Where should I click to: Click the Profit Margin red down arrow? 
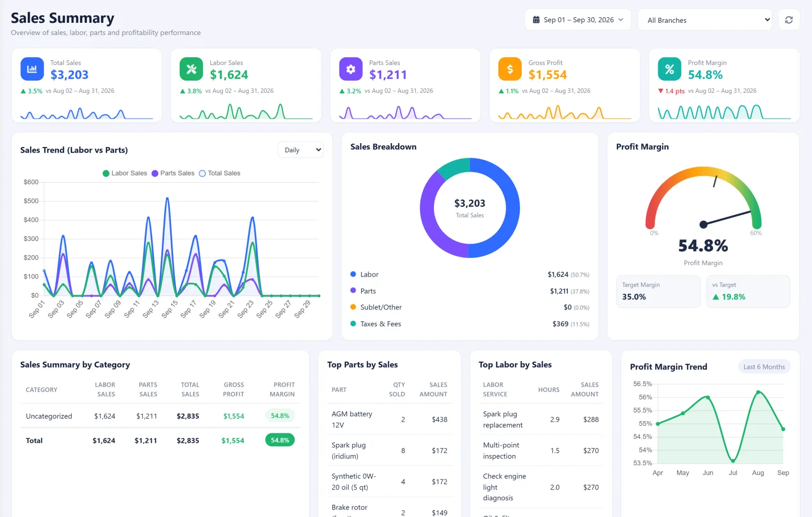tap(660, 91)
